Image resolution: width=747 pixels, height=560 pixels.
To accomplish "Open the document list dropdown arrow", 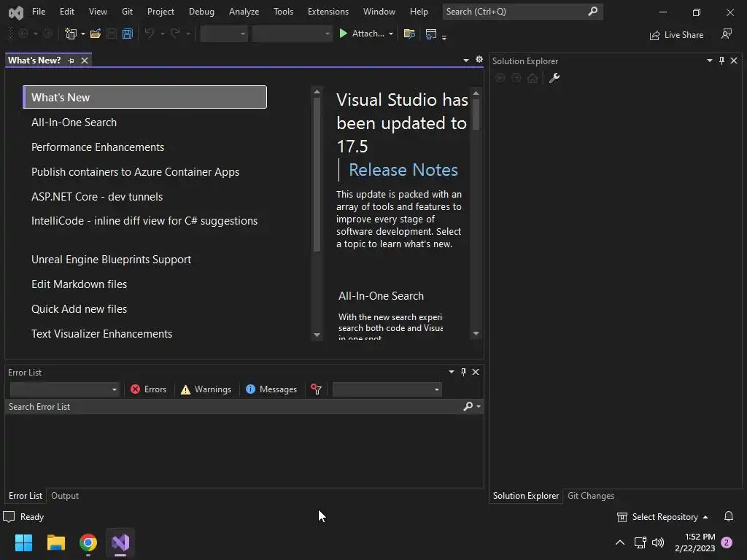I will (x=466, y=60).
